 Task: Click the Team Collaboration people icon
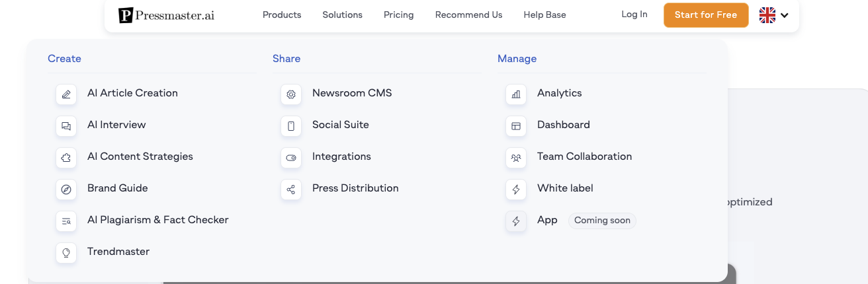tap(516, 158)
